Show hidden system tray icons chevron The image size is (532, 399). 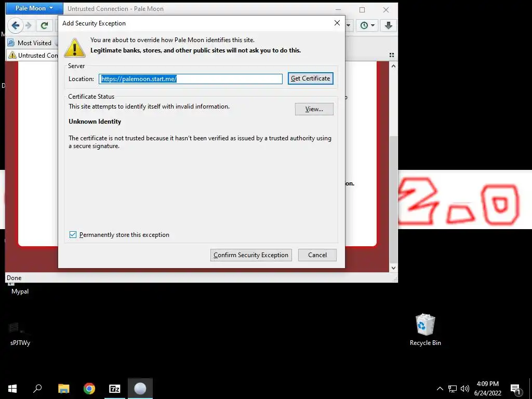point(440,389)
